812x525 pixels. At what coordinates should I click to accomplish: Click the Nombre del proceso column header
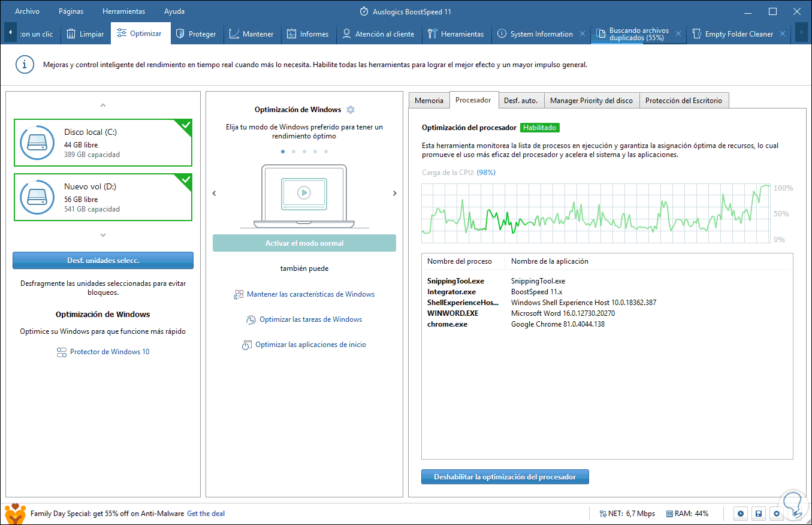pyautogui.click(x=460, y=261)
